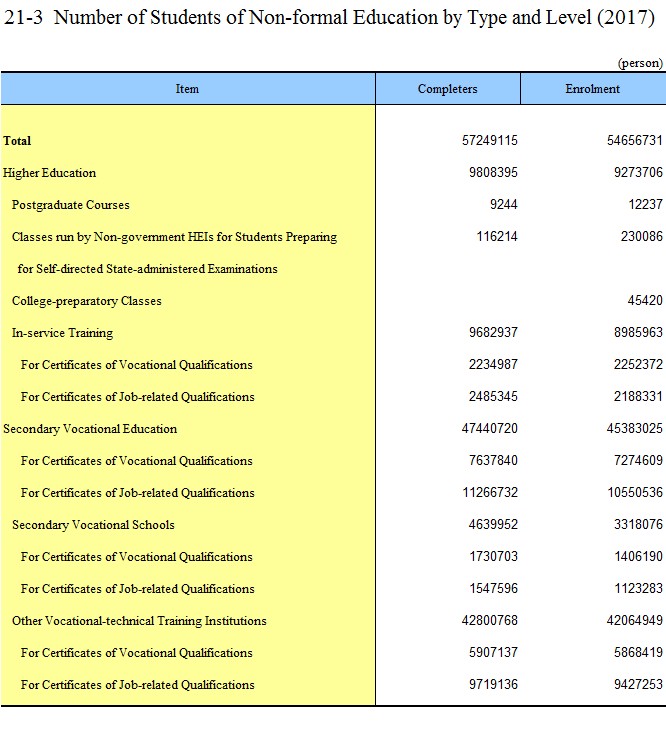The image size is (666, 739).
Task: Click the enrolment value 9427253
Action: pyautogui.click(x=638, y=685)
